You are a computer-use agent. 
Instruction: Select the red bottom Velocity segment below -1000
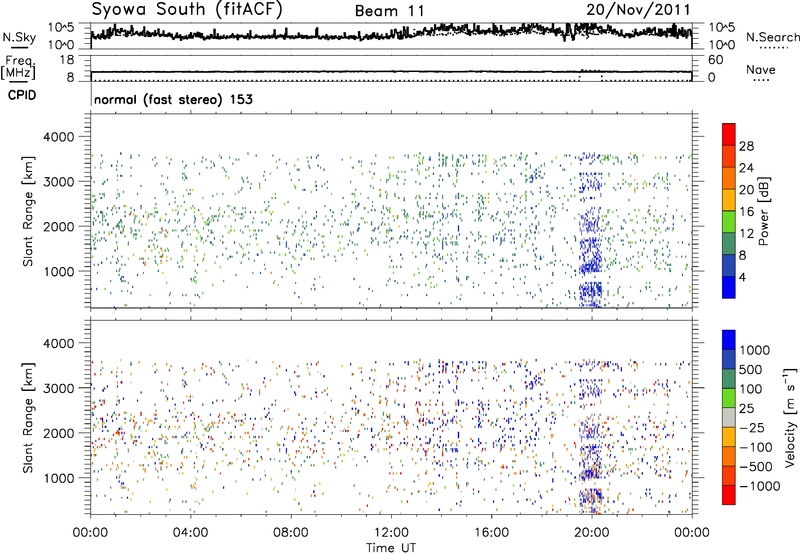729,495
